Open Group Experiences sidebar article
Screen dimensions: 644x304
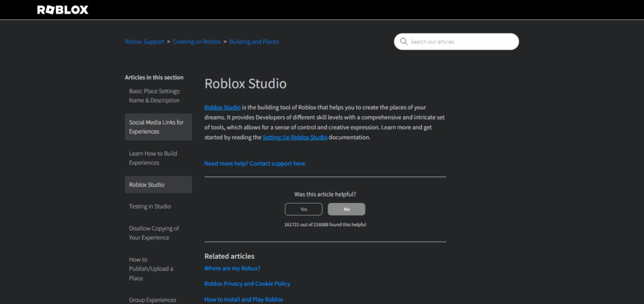tap(152, 300)
